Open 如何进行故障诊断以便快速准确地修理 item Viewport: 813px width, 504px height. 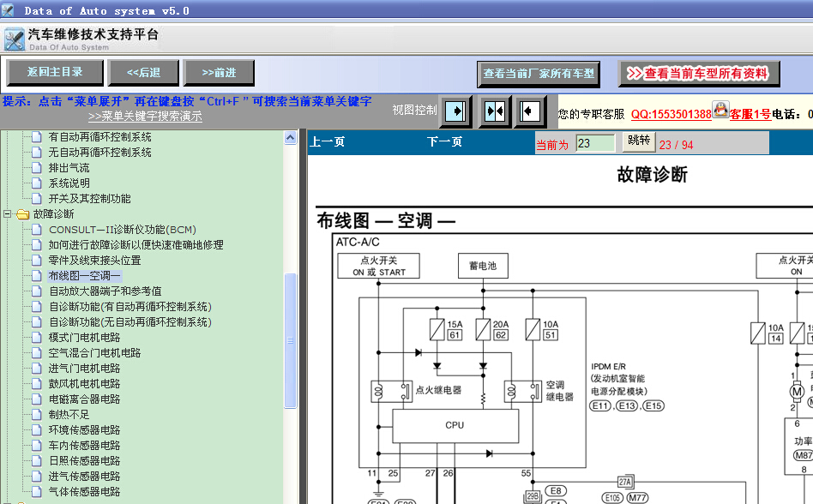135,244
